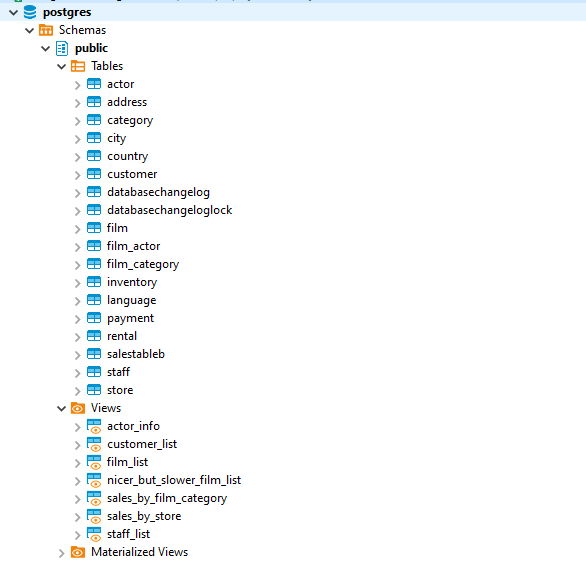Screen dimensions: 586x564
Task: Expand the film_actor table node
Action: click(78, 247)
